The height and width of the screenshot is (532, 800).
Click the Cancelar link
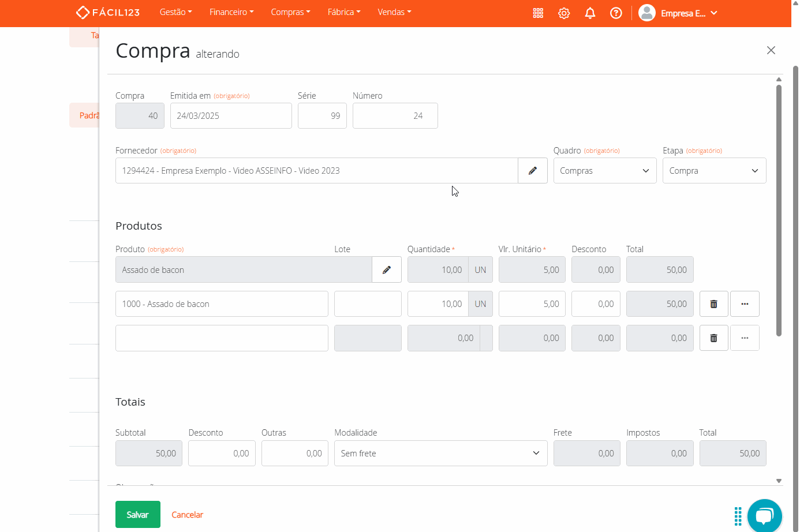pyautogui.click(x=187, y=515)
